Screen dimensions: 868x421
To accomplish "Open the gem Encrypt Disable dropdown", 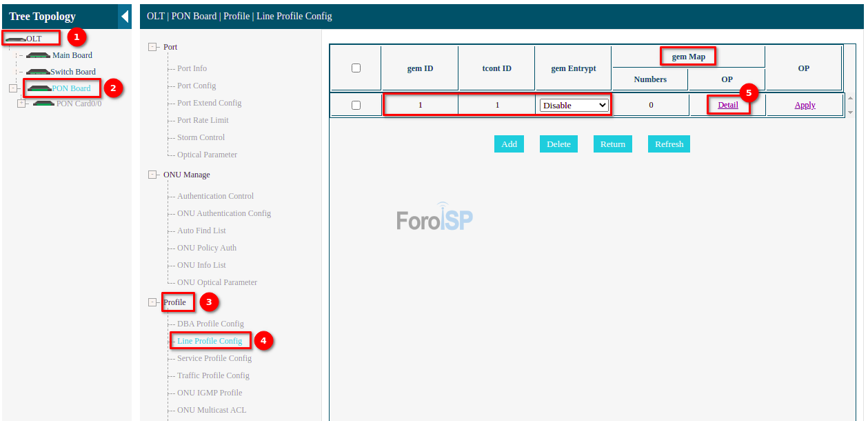I will (x=574, y=105).
